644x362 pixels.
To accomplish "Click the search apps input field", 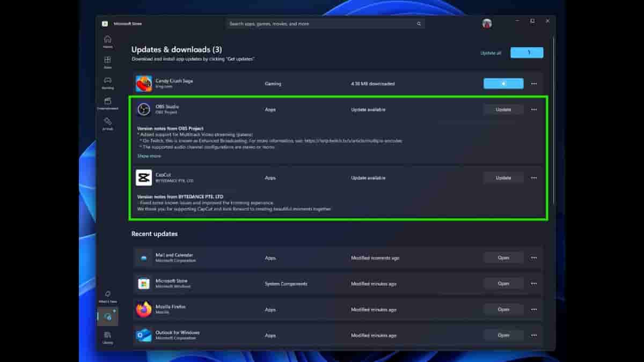I will (x=321, y=24).
